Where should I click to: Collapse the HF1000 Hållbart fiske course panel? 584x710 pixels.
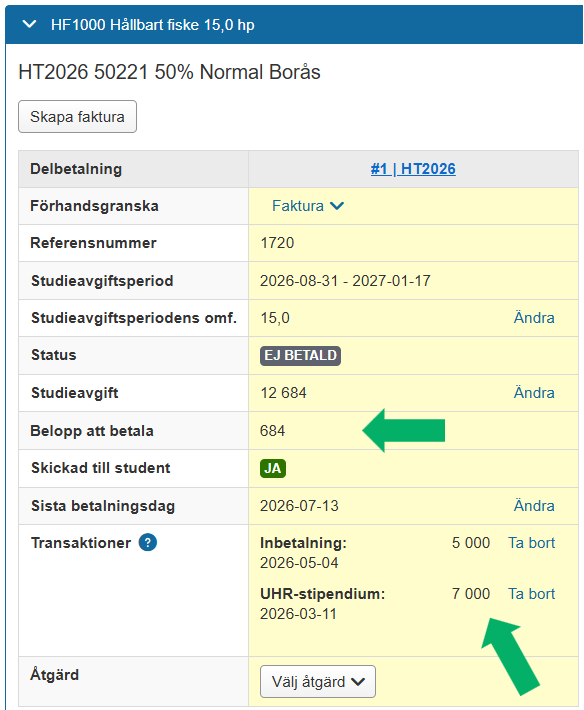click(29, 24)
